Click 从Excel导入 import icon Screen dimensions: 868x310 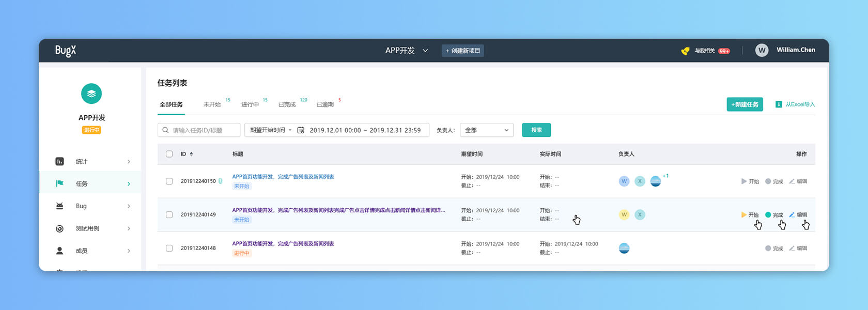coord(779,104)
